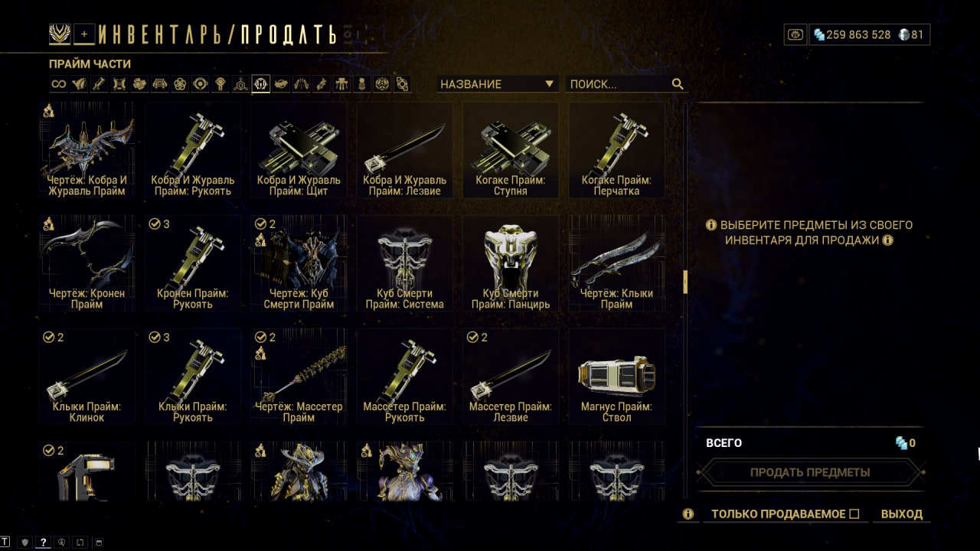
Task: Click the magnifying glass search icon
Action: 678,84
